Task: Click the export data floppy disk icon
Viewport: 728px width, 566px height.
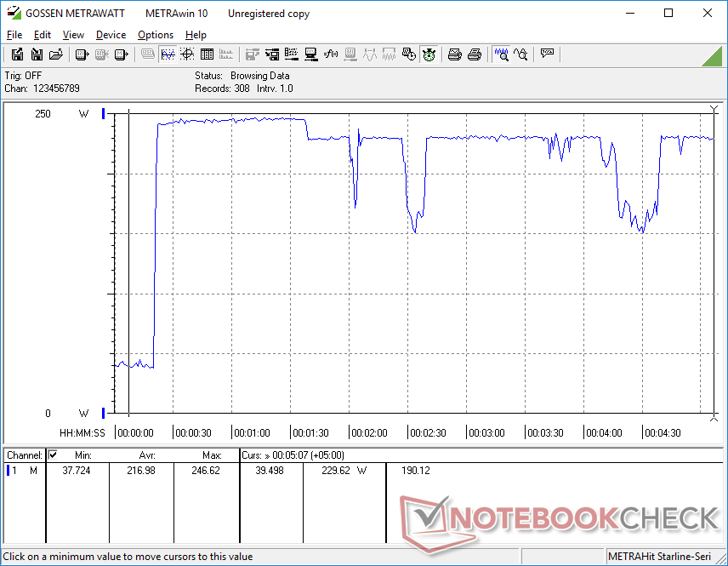Action: click(x=17, y=54)
